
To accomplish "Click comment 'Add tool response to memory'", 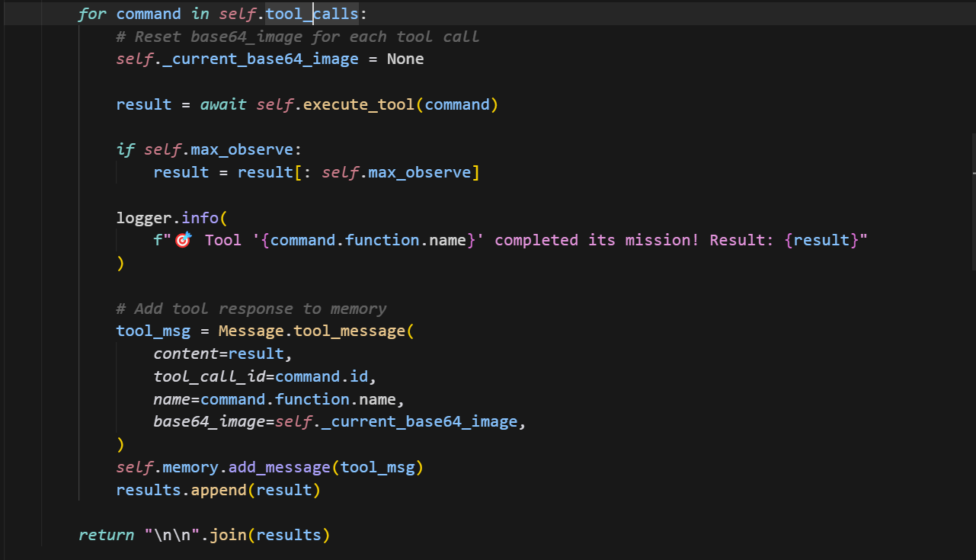I will coord(251,309).
